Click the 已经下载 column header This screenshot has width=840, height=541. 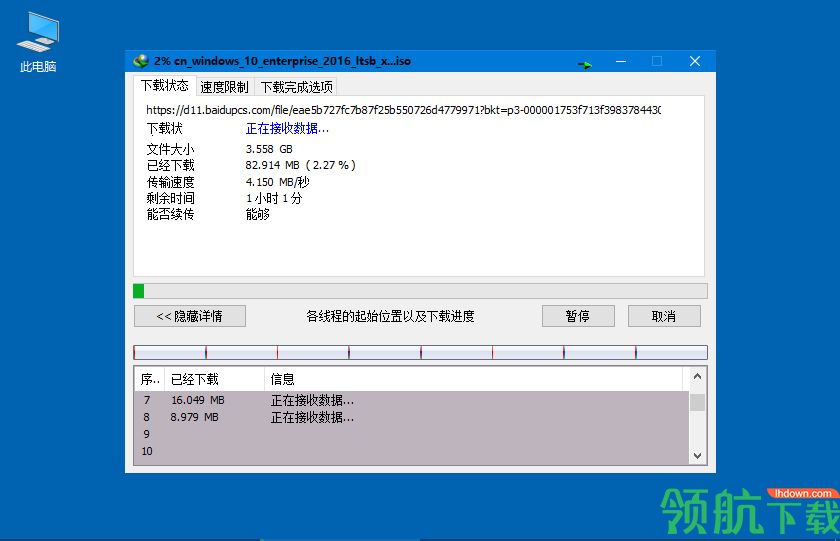[214, 380]
